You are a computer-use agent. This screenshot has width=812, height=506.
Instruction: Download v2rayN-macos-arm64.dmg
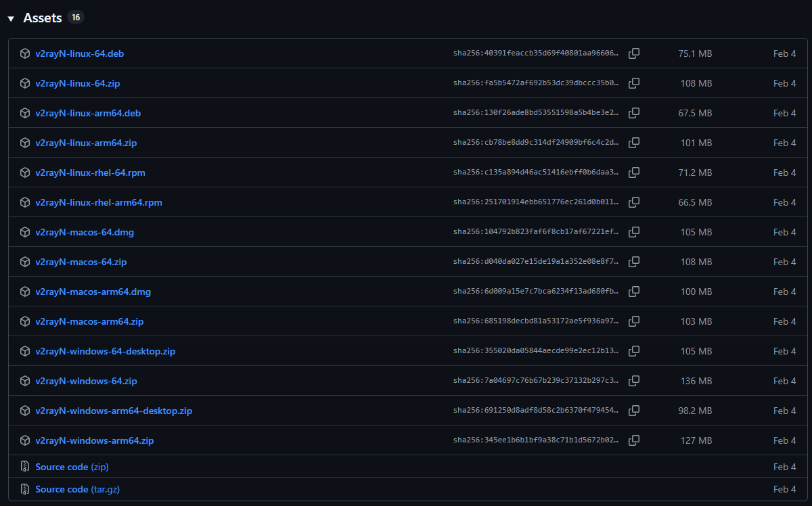click(x=93, y=292)
